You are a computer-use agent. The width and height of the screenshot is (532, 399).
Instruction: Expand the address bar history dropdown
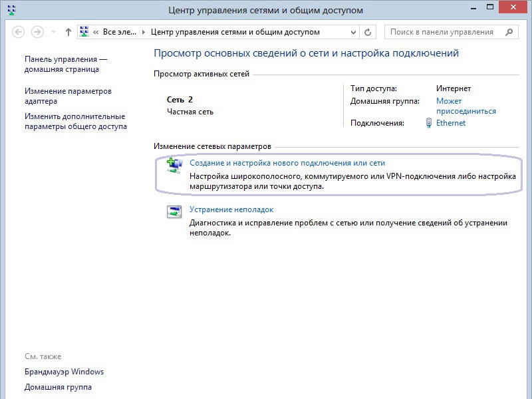353,32
